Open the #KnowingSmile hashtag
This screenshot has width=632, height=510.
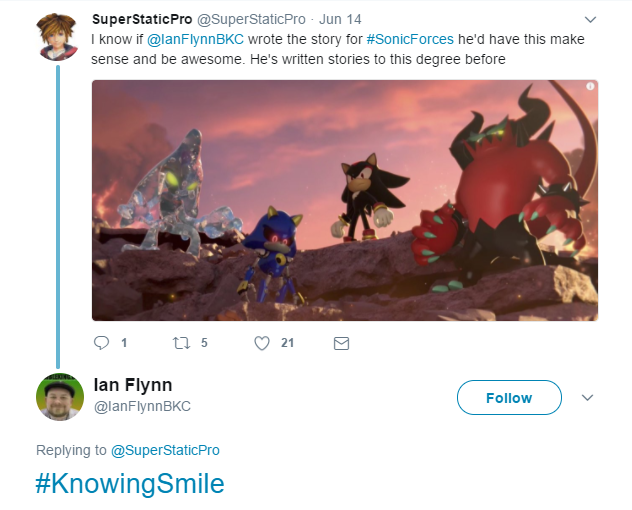(x=130, y=483)
